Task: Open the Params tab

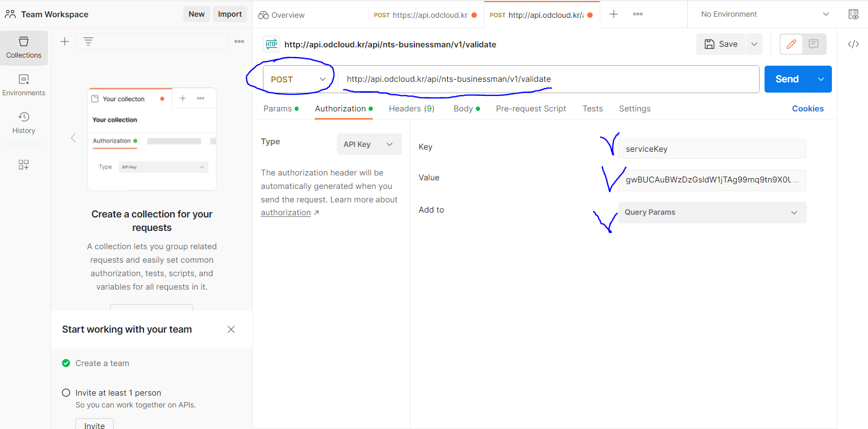Action: (x=281, y=109)
